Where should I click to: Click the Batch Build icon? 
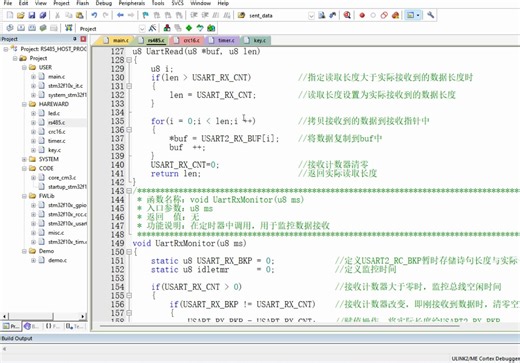43,28
